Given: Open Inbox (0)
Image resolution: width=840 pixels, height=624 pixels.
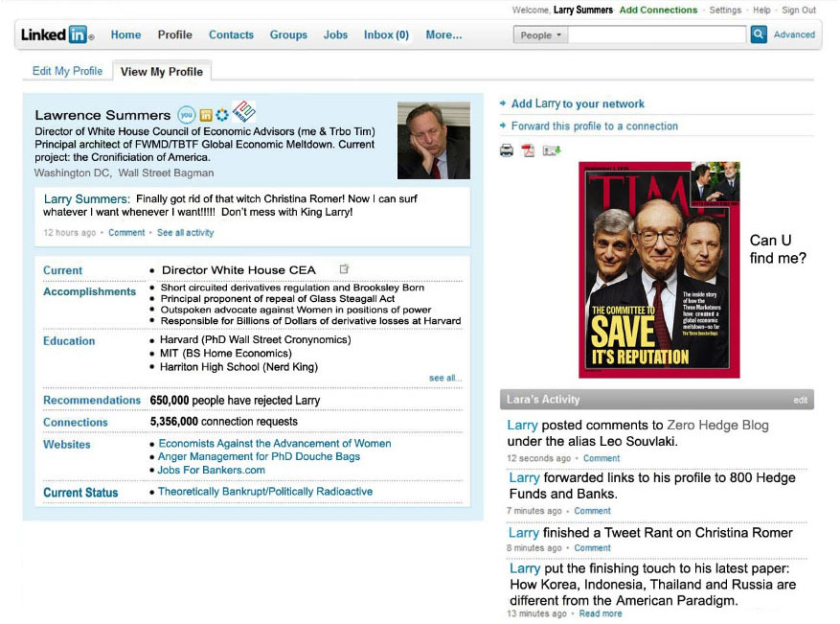Looking at the screenshot, I should click(386, 35).
